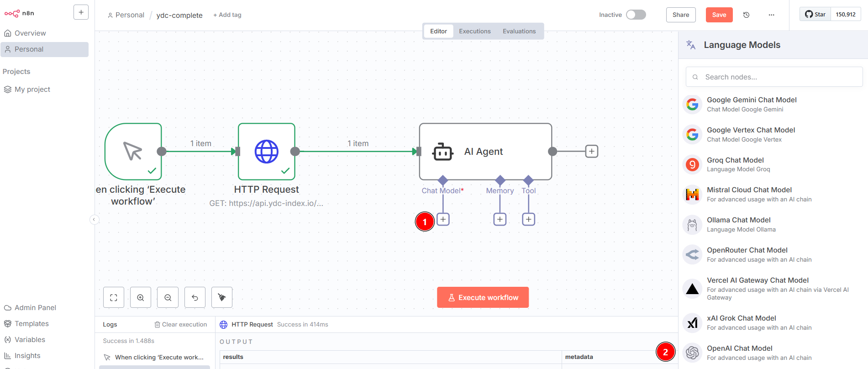Click the 'Success in 1.488s' log status
The width and height of the screenshot is (868, 369).
coord(129,341)
